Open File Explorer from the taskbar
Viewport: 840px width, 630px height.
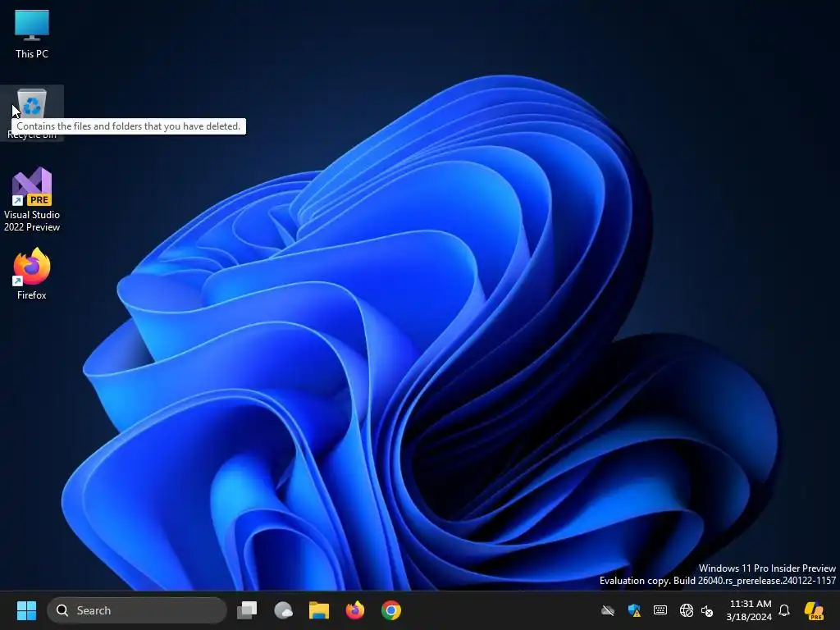pos(319,610)
